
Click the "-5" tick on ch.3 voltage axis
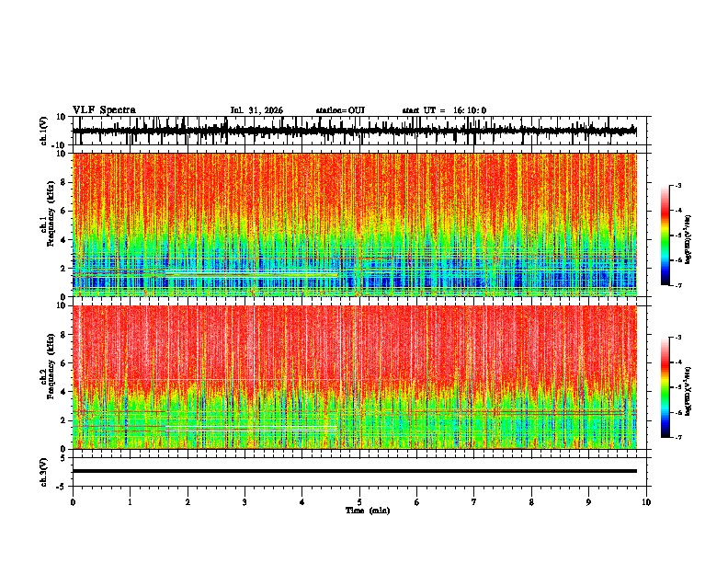(62, 487)
